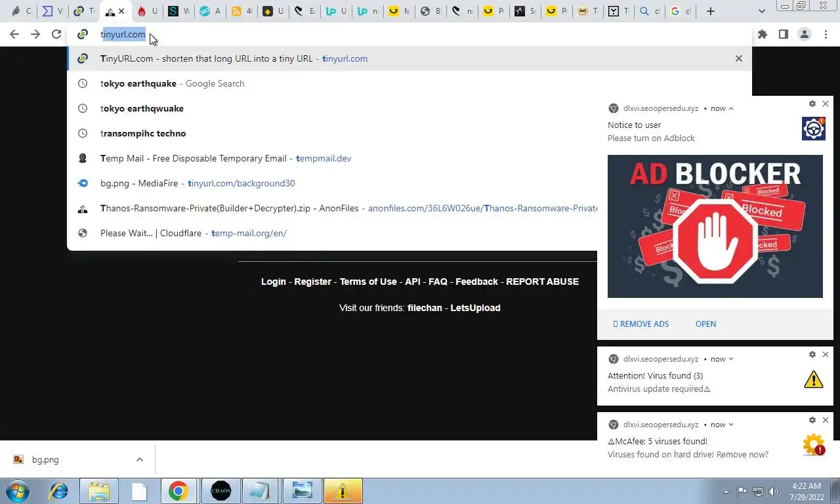Image resolution: width=840 pixels, height=504 pixels.
Task: Open the API link
Action: tap(413, 282)
